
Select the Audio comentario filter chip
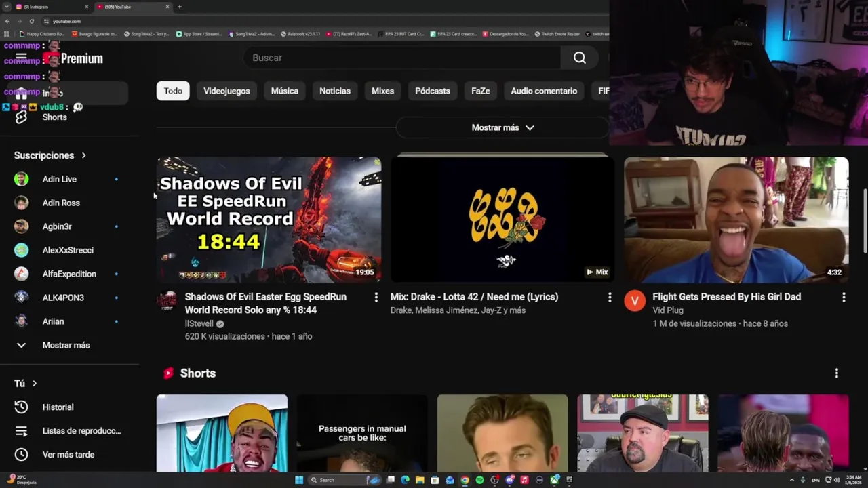[x=544, y=91]
